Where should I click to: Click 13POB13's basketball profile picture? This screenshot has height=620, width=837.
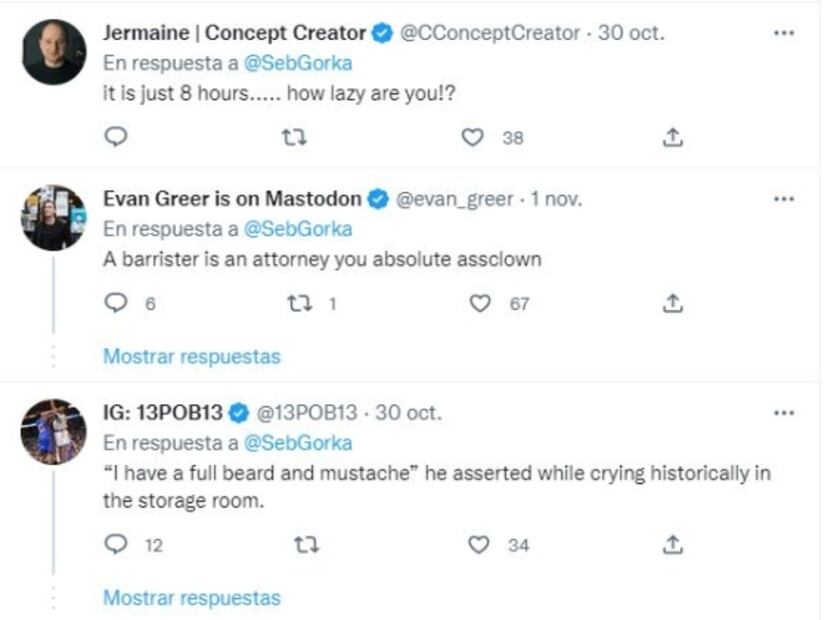click(x=54, y=432)
